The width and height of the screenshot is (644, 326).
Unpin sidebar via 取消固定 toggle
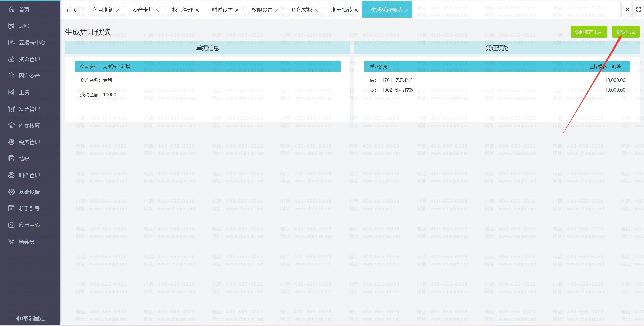tap(30, 318)
